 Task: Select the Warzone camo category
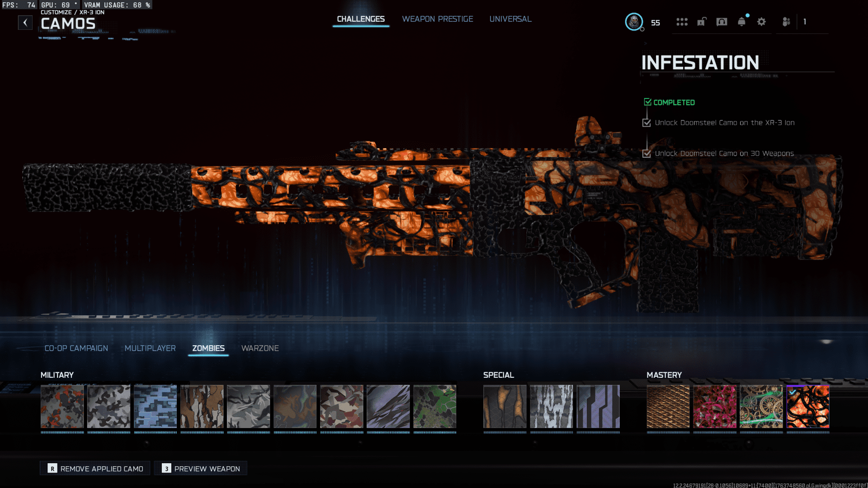pos(260,348)
